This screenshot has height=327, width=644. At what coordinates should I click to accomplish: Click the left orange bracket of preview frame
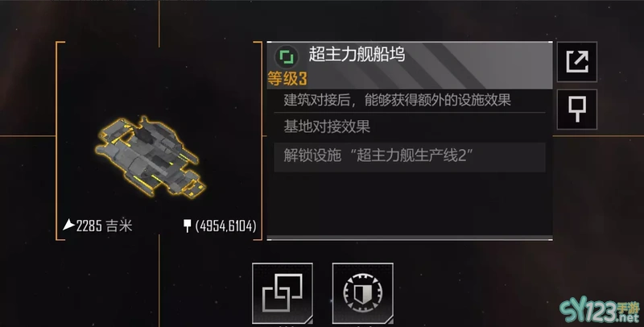[58, 140]
